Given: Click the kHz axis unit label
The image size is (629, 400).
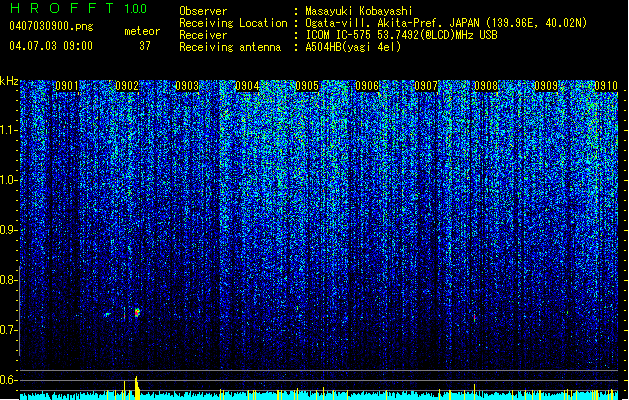Looking at the screenshot, I should [9, 81].
